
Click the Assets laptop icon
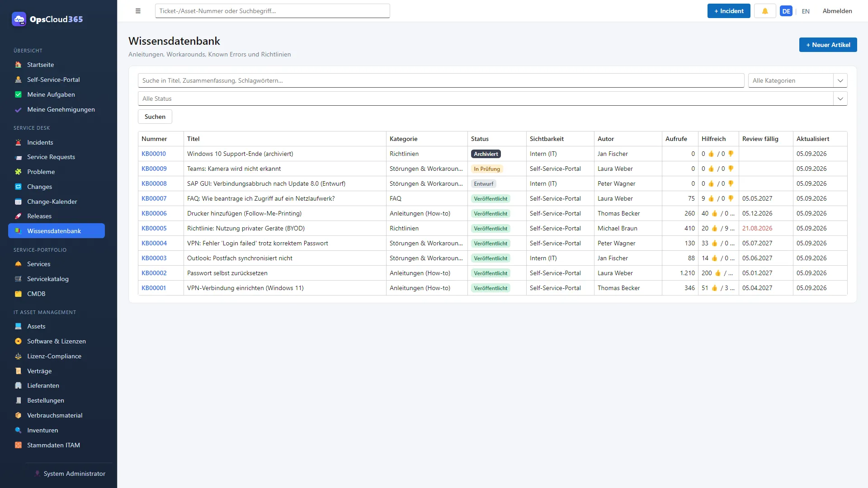coord(18,326)
